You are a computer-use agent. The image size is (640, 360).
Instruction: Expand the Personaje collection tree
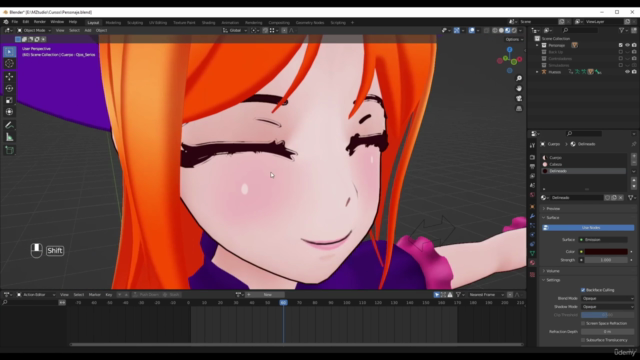(x=537, y=45)
